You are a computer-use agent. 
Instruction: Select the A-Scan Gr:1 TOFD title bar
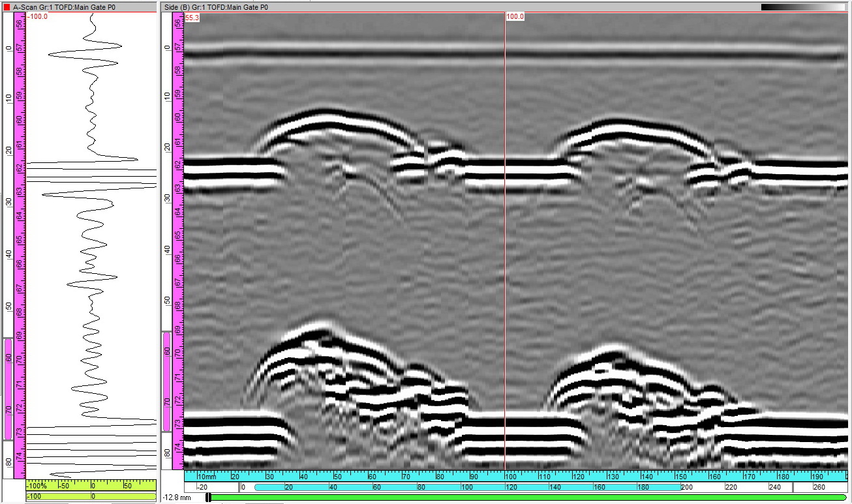click(x=79, y=7)
